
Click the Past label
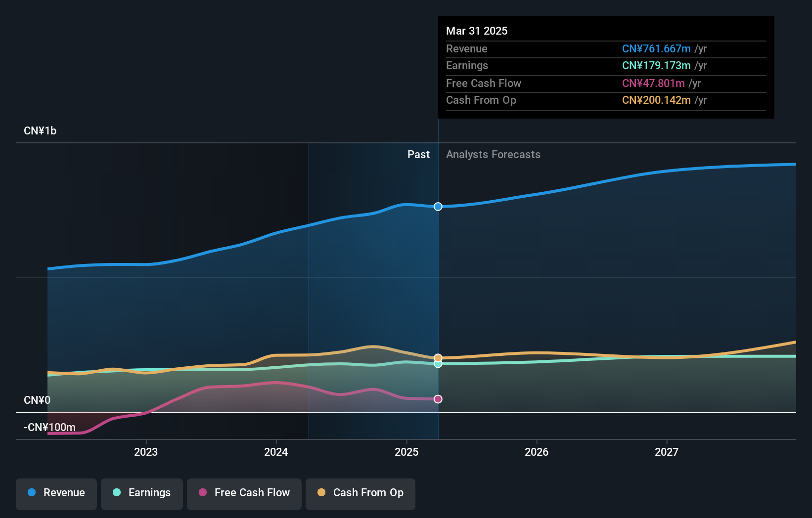[x=418, y=154]
